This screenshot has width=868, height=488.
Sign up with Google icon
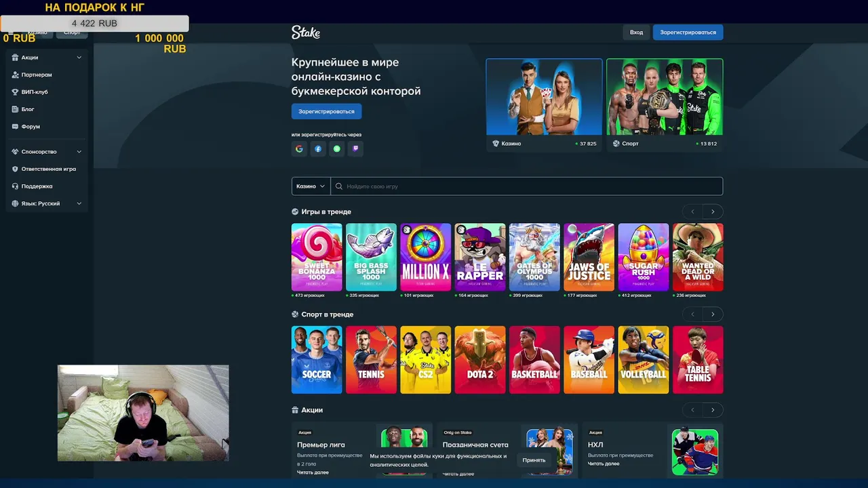299,149
